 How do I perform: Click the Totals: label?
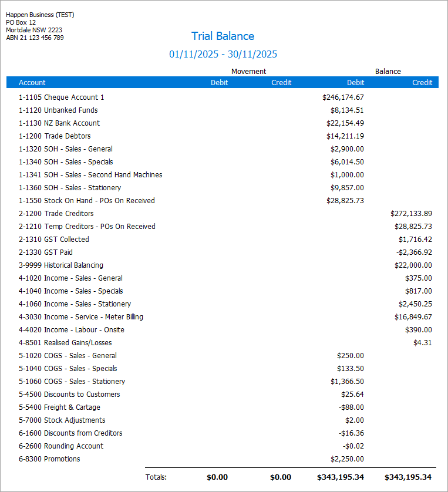(156, 477)
